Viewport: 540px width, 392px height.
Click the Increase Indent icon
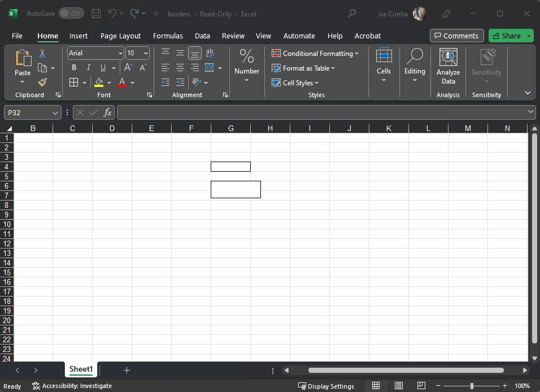tap(180, 82)
